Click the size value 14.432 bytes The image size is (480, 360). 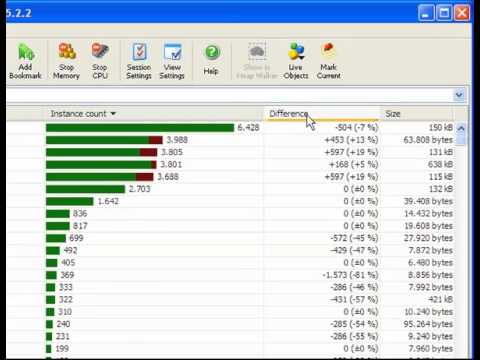point(428,214)
